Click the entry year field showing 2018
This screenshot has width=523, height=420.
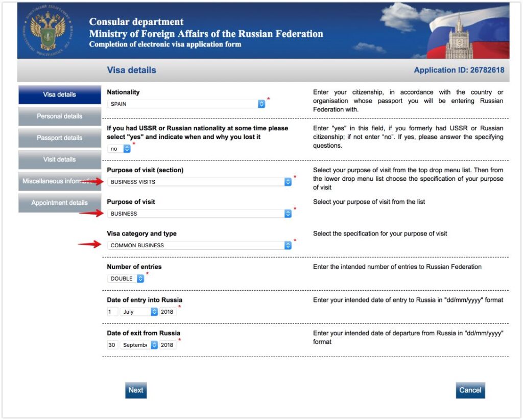[x=168, y=312]
